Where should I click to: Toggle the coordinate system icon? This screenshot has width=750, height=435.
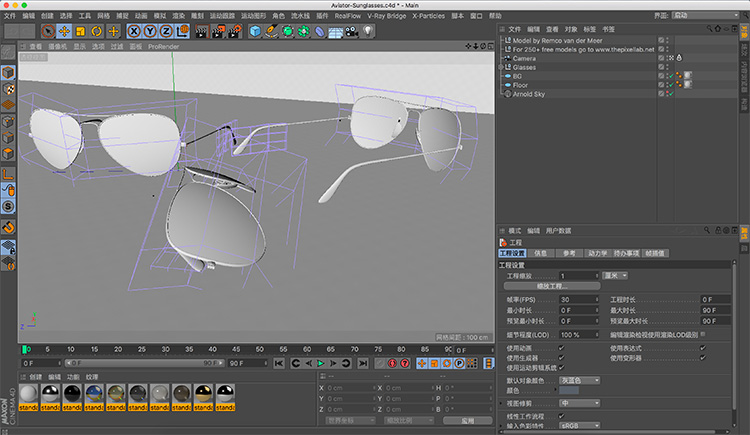[182, 32]
